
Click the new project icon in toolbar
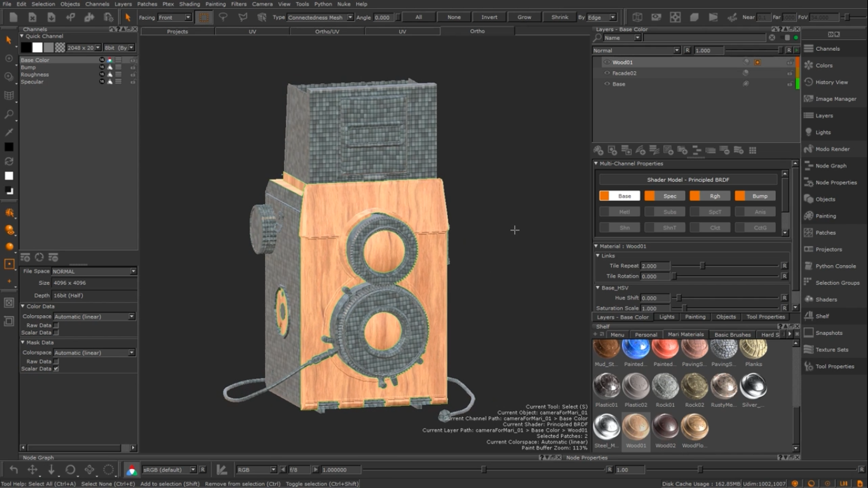[x=13, y=17]
